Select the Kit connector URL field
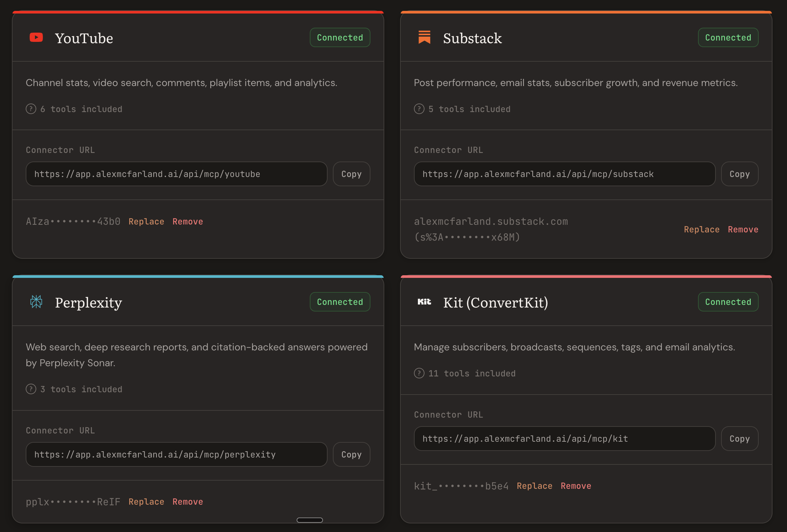This screenshot has height=532, width=787. pos(565,438)
